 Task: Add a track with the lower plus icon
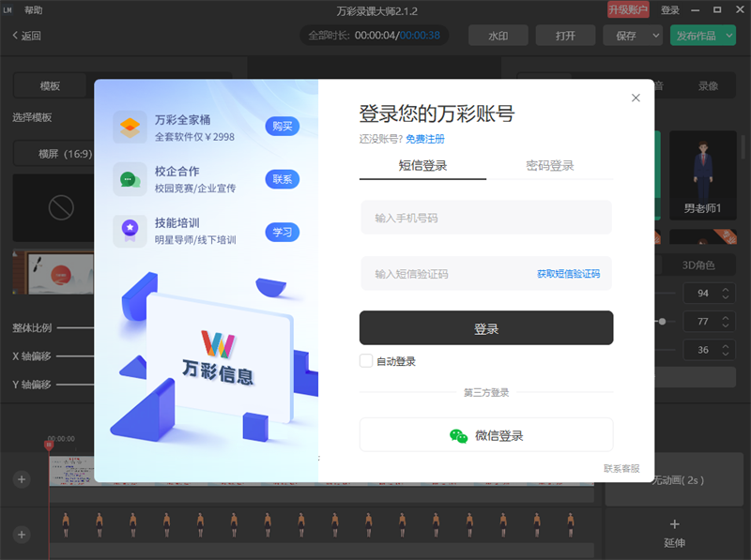click(22, 534)
